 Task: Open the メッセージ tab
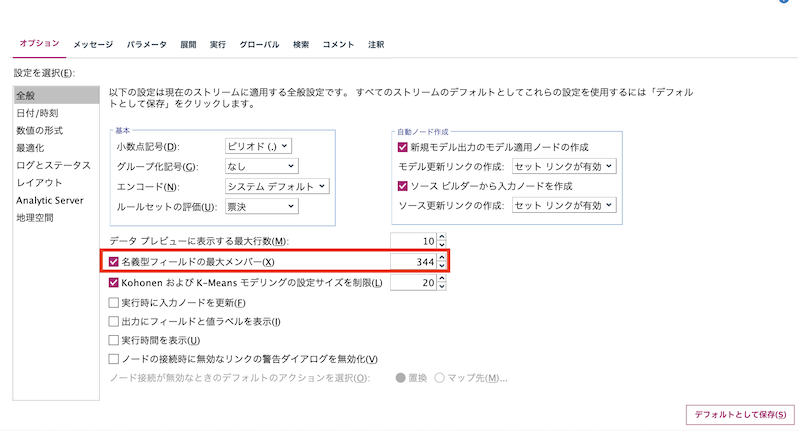[93, 45]
